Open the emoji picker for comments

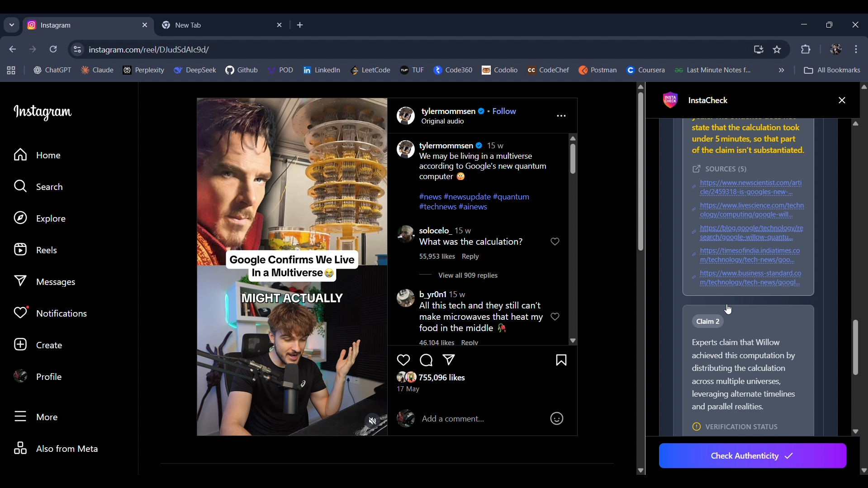point(556,419)
